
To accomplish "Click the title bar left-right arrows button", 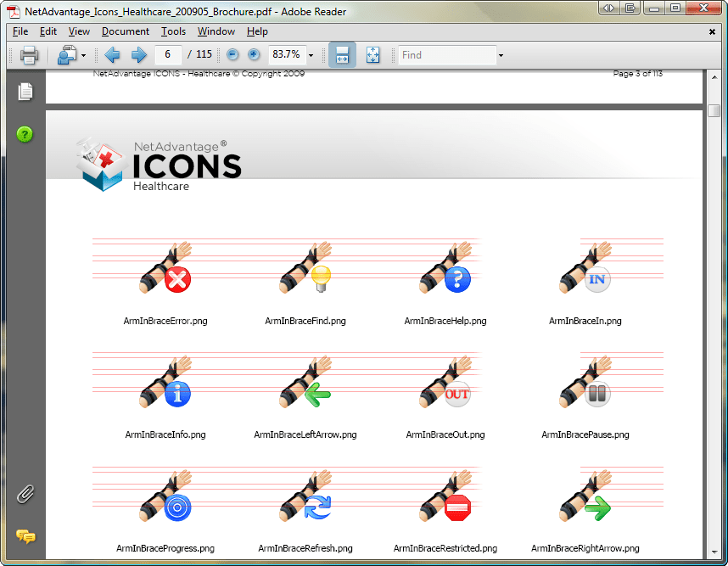I will (608, 8).
